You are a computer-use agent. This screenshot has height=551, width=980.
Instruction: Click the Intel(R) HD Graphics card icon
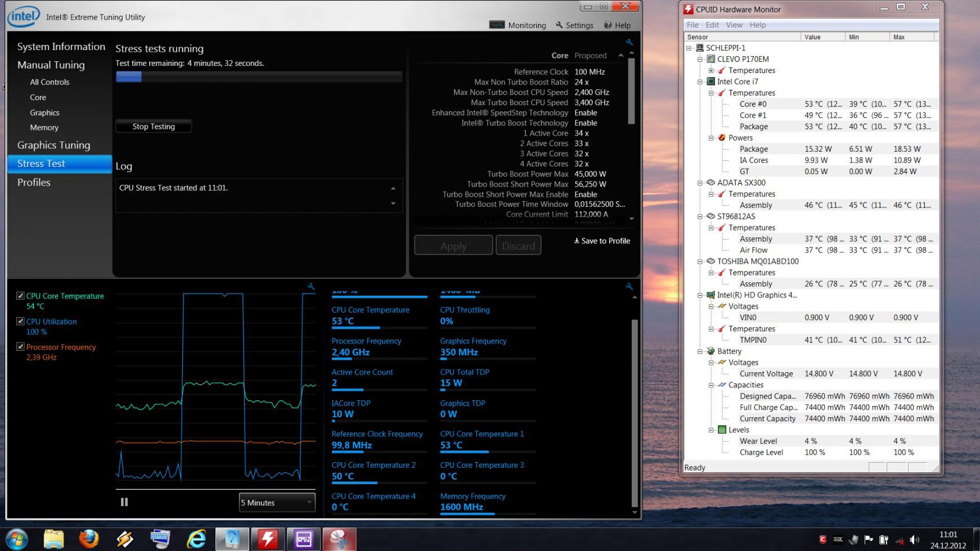pyautogui.click(x=711, y=295)
